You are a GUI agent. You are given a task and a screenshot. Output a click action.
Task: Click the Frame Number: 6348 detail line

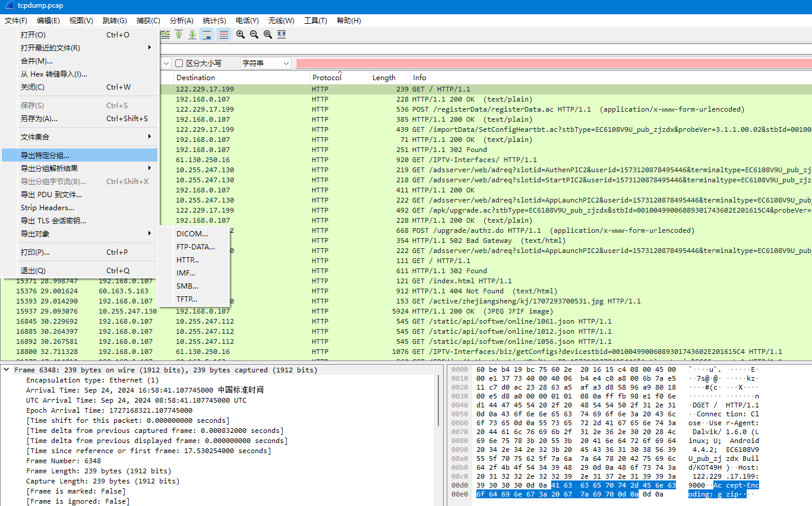click(x=64, y=461)
